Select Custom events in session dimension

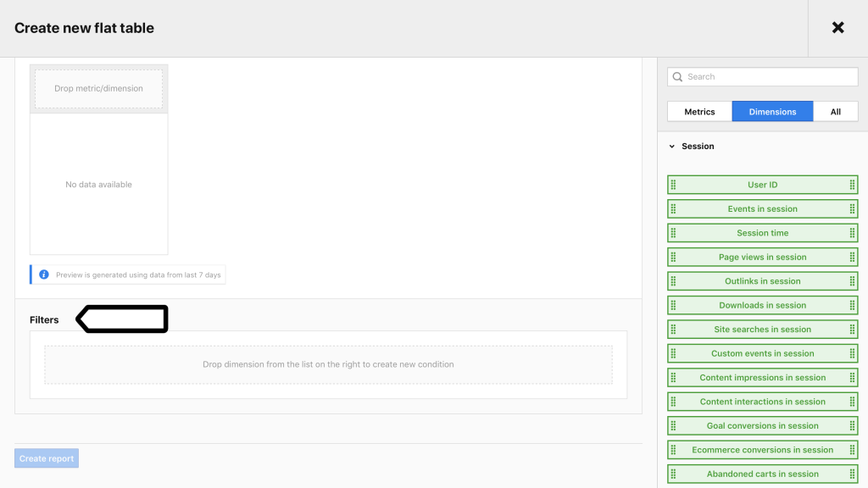(x=762, y=353)
